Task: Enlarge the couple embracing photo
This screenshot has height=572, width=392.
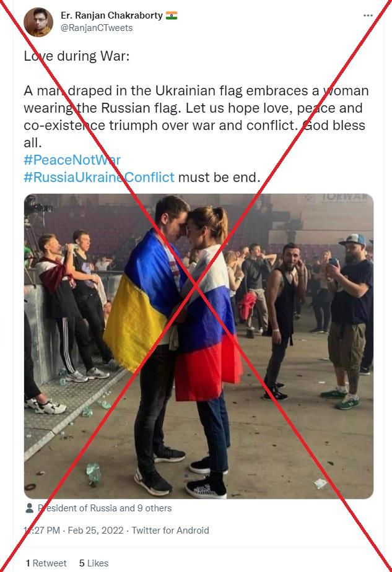Action: coord(199,346)
